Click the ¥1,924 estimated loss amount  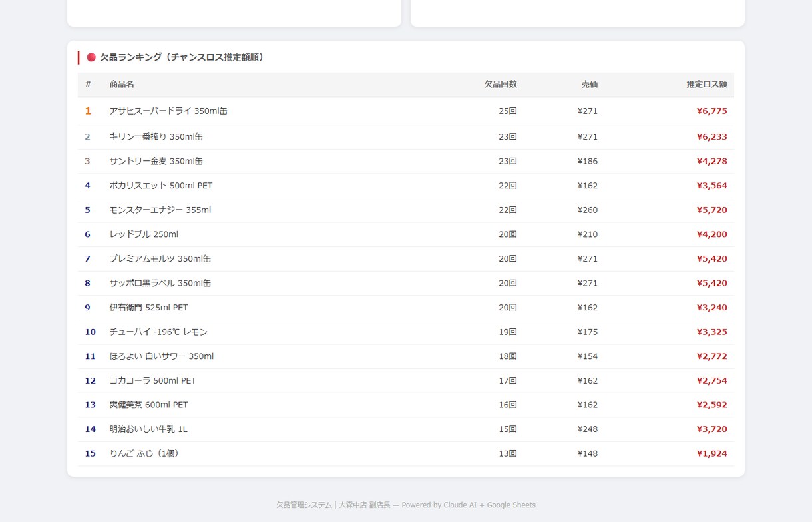712,454
